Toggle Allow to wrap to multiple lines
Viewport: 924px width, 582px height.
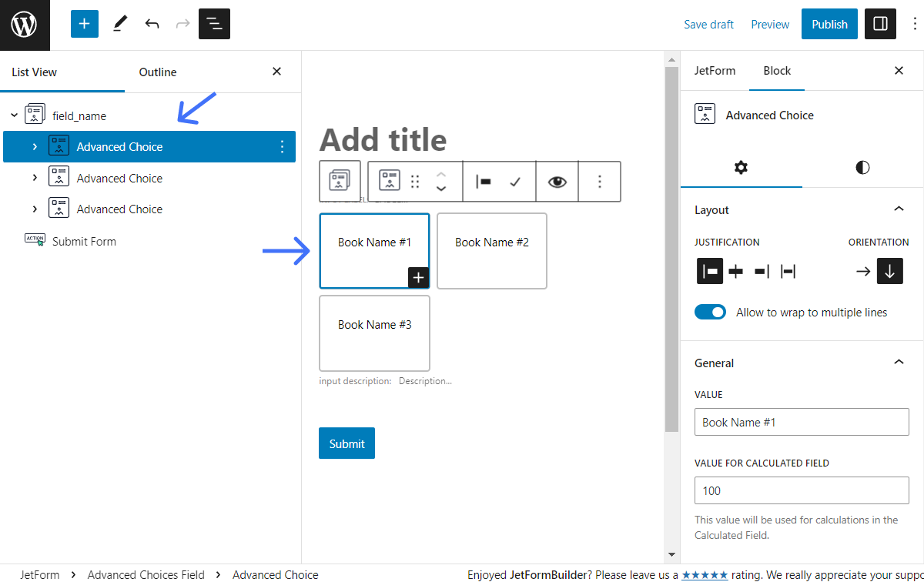(710, 312)
